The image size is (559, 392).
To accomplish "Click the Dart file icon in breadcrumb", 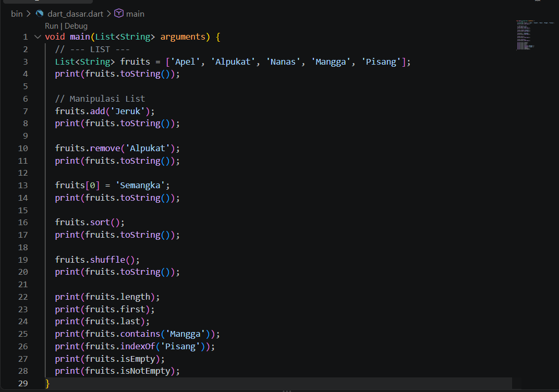I will point(40,14).
